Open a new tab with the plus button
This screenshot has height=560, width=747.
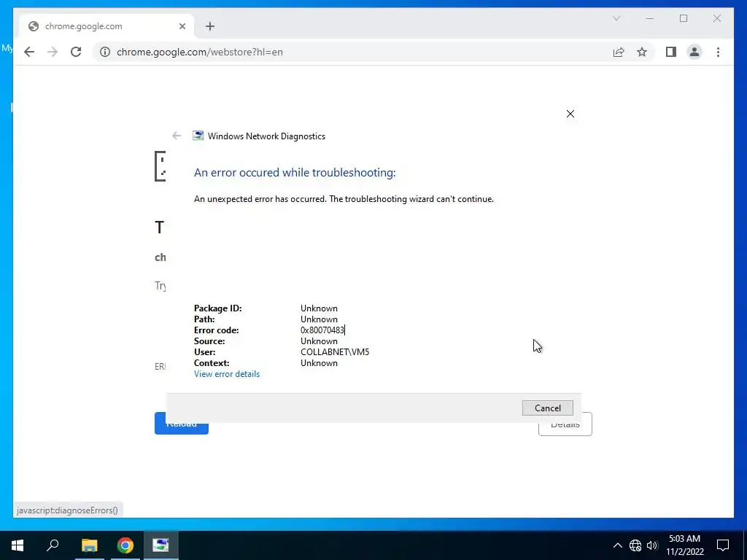(x=210, y=26)
